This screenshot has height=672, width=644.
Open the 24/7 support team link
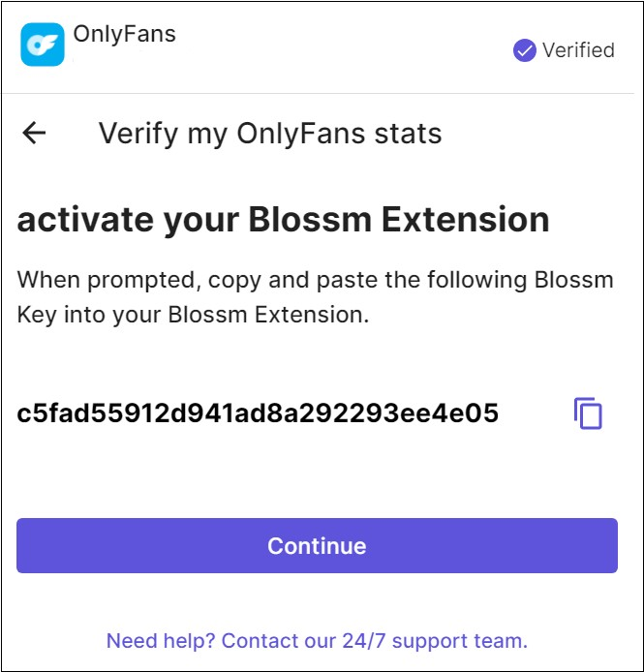pyautogui.click(x=317, y=641)
